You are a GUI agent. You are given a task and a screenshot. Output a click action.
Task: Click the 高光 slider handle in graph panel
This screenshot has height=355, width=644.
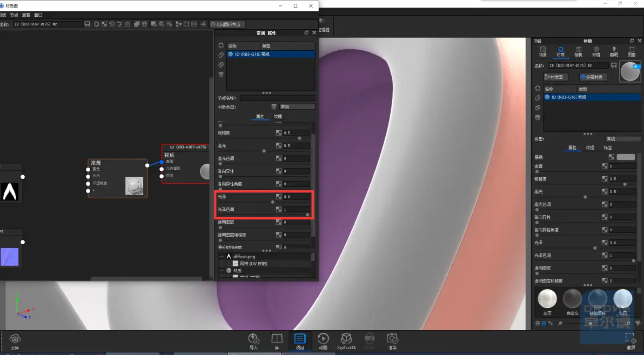coord(264,151)
